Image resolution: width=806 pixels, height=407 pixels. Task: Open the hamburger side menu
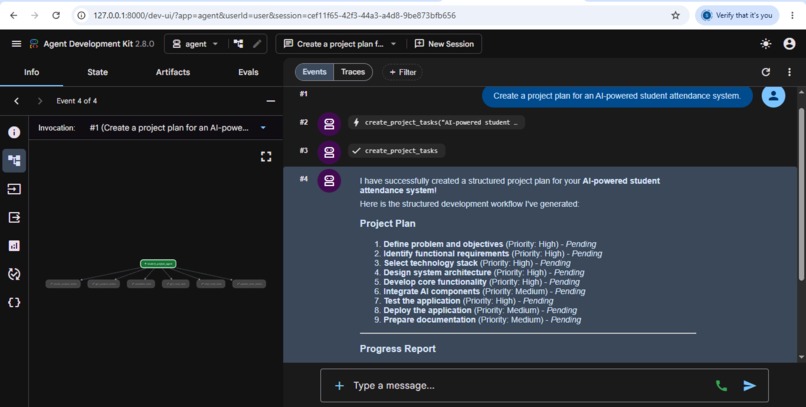(16, 44)
